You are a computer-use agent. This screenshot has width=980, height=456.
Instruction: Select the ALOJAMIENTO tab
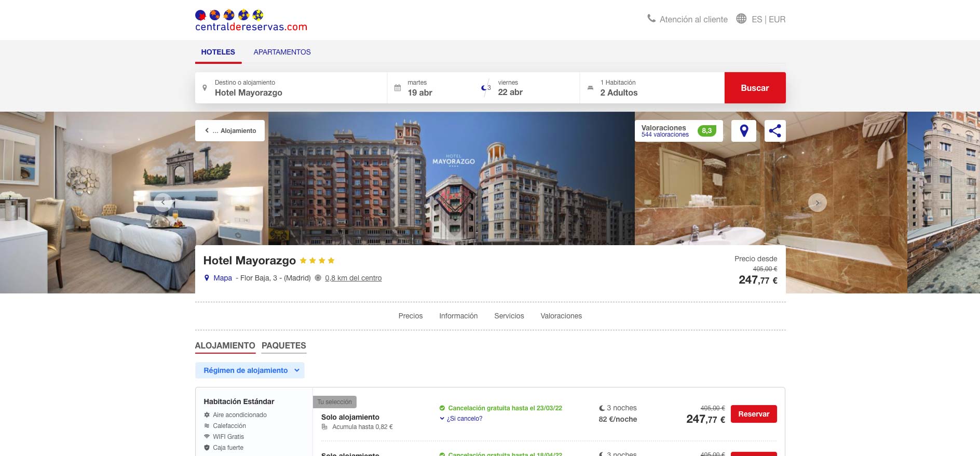coord(225,346)
